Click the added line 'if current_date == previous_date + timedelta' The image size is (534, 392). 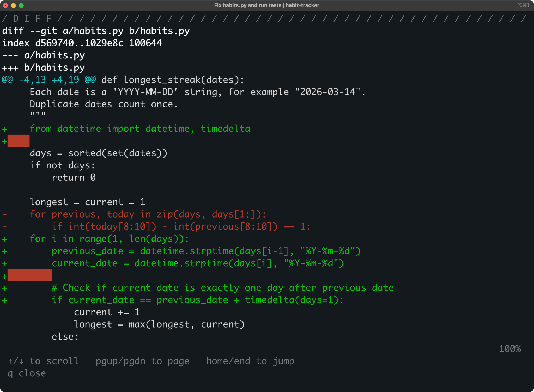coord(198,300)
